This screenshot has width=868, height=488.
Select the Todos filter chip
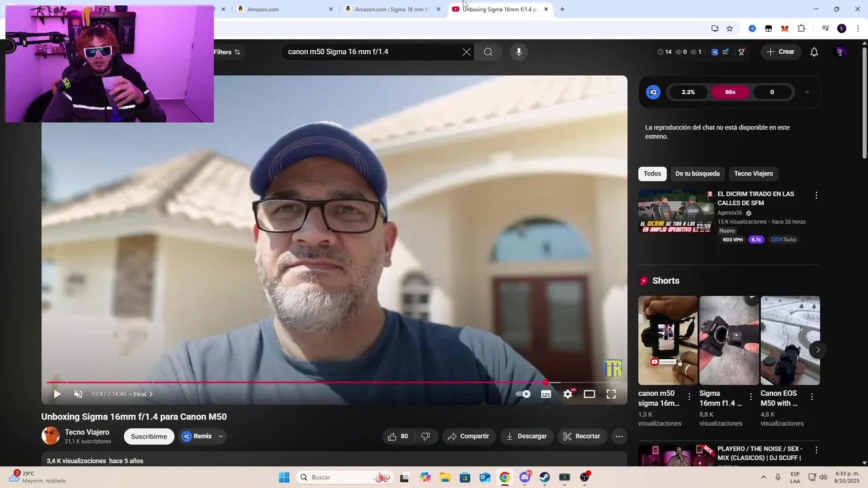pos(652,174)
